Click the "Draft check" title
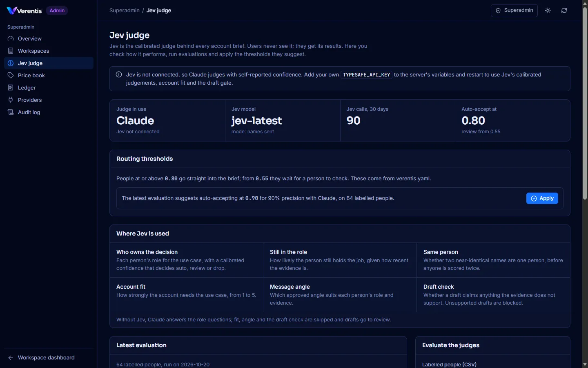Viewport: 588px width, 368px height. 439,287
